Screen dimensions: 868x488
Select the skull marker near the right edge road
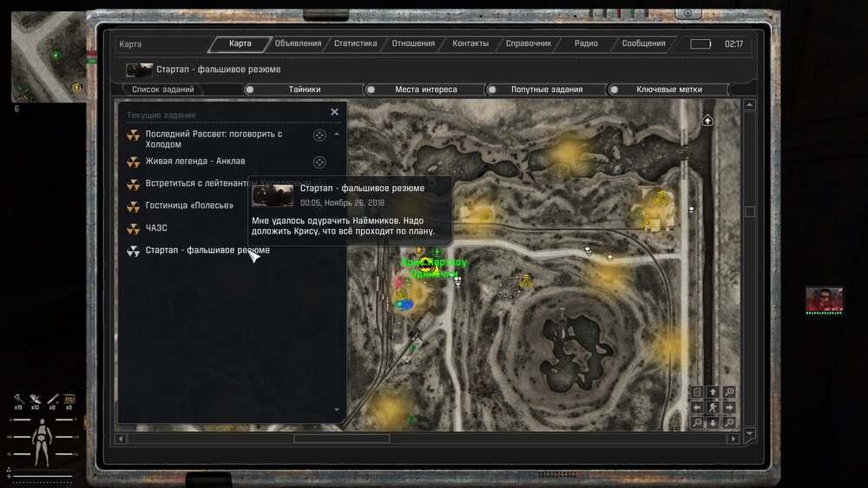point(692,209)
